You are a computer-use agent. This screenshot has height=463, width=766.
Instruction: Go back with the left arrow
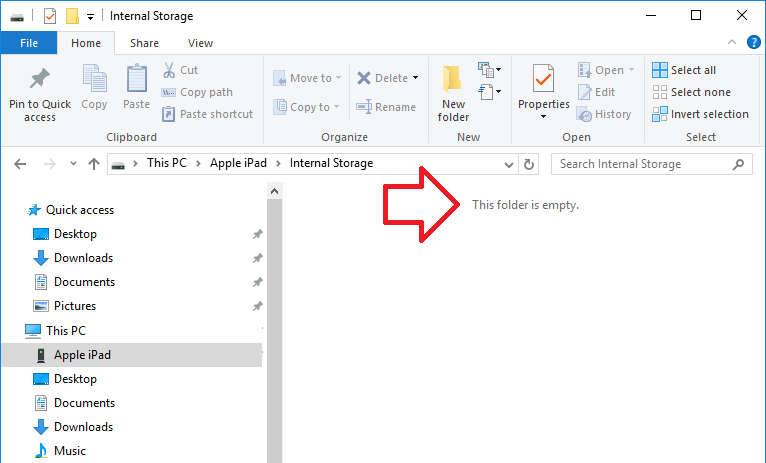[20, 164]
